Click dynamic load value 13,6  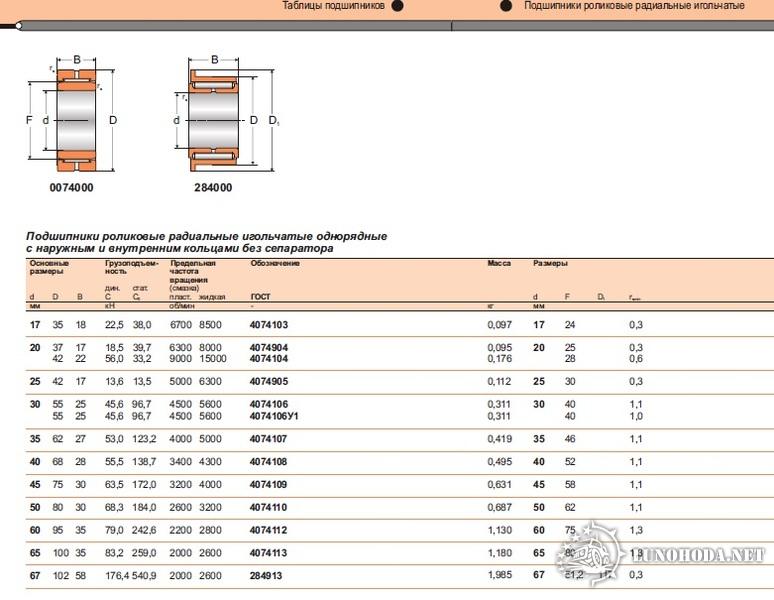114,381
